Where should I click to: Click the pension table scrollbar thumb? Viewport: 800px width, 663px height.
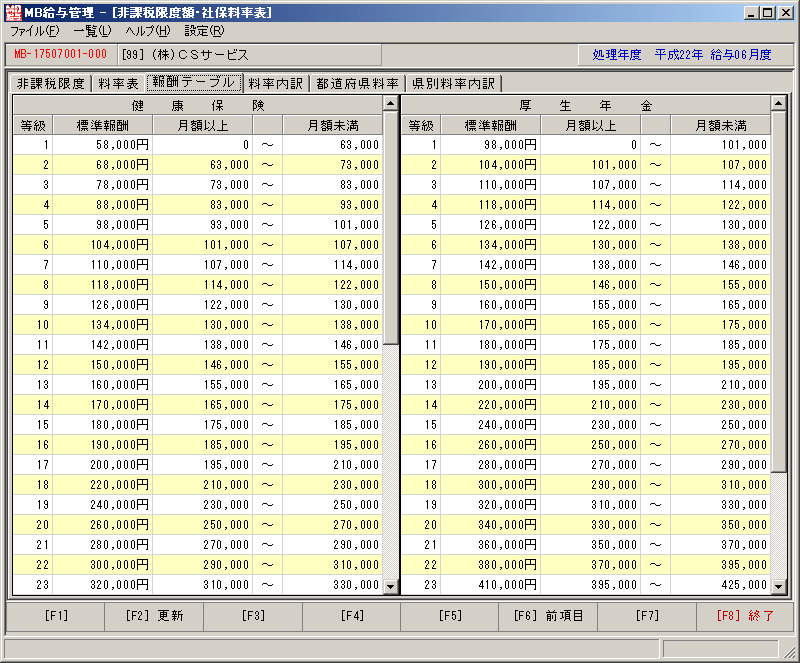click(779, 292)
